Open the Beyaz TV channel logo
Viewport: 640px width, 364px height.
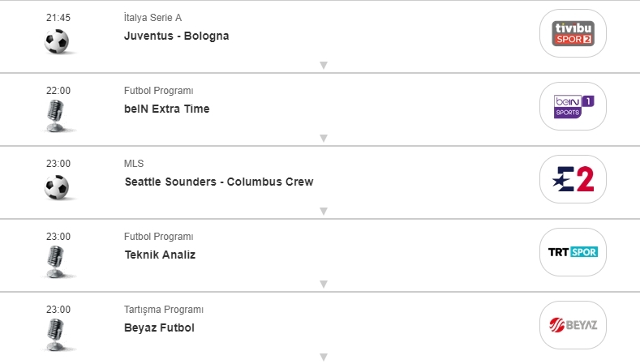pyautogui.click(x=573, y=325)
